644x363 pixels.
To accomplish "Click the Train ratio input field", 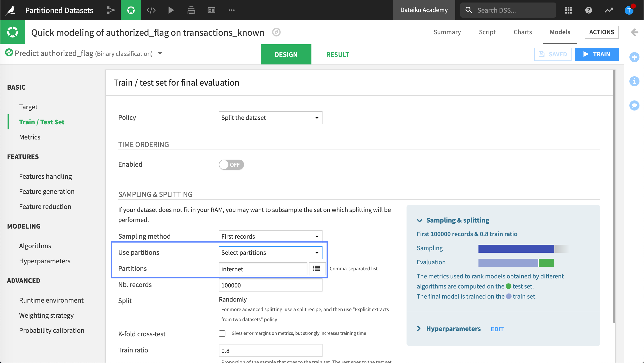I will click(270, 350).
